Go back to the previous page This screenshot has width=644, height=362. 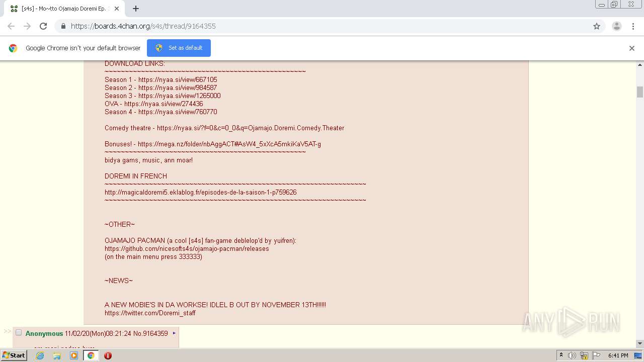click(x=11, y=26)
